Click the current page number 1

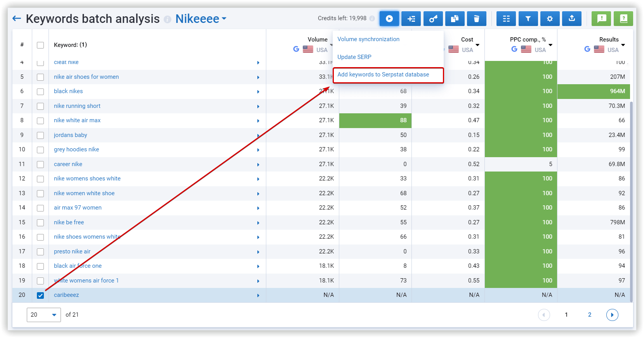tap(566, 315)
